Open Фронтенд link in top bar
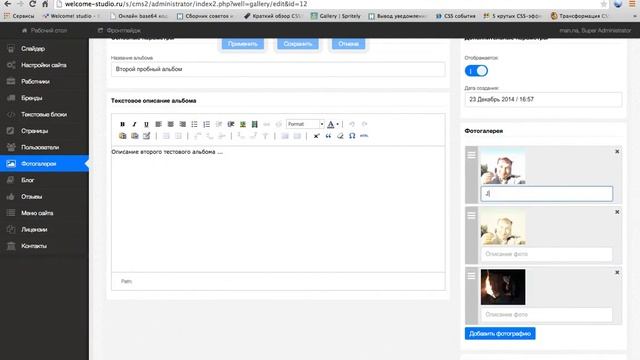The height and width of the screenshot is (360, 640). point(120,30)
